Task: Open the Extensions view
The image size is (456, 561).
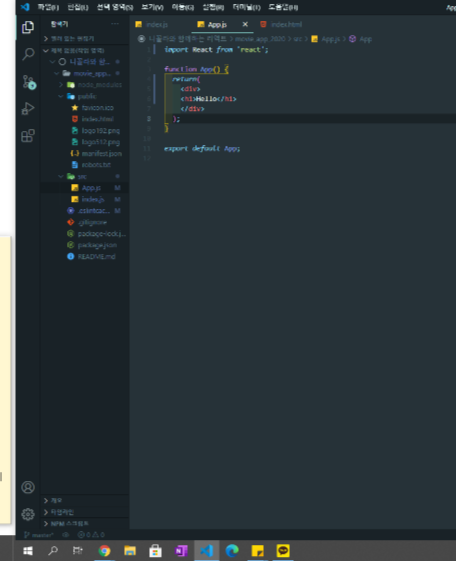Action: click(x=28, y=136)
